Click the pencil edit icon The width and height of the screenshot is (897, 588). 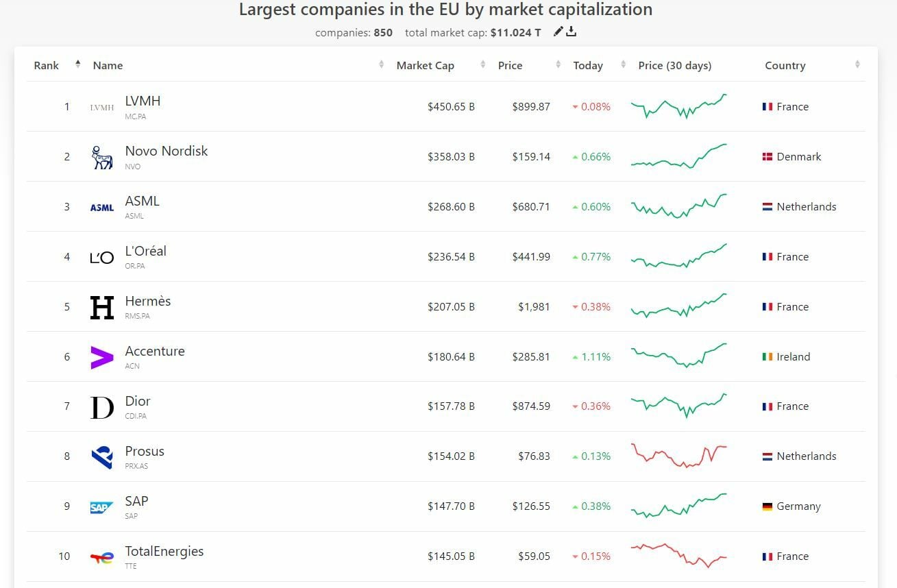[558, 32]
